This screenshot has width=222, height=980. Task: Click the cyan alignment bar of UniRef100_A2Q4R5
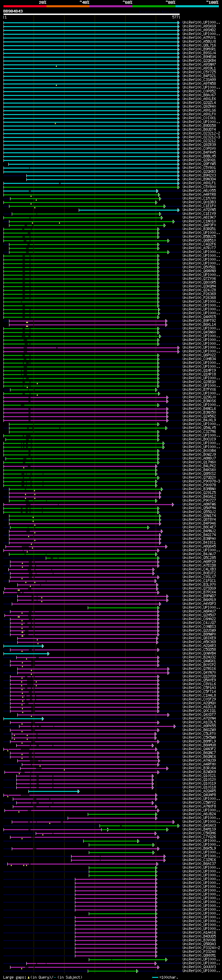click(54, 791)
